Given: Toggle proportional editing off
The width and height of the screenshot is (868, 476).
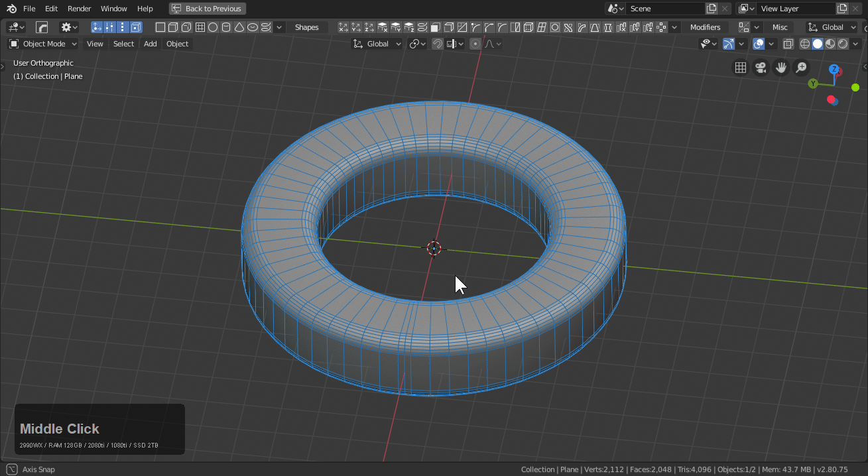Looking at the screenshot, I should 475,44.
